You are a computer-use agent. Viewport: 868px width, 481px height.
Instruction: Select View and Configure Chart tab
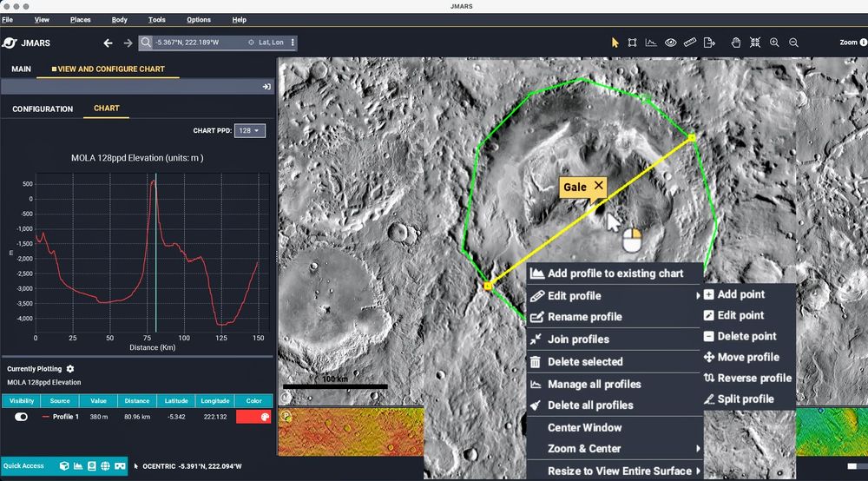coord(108,69)
